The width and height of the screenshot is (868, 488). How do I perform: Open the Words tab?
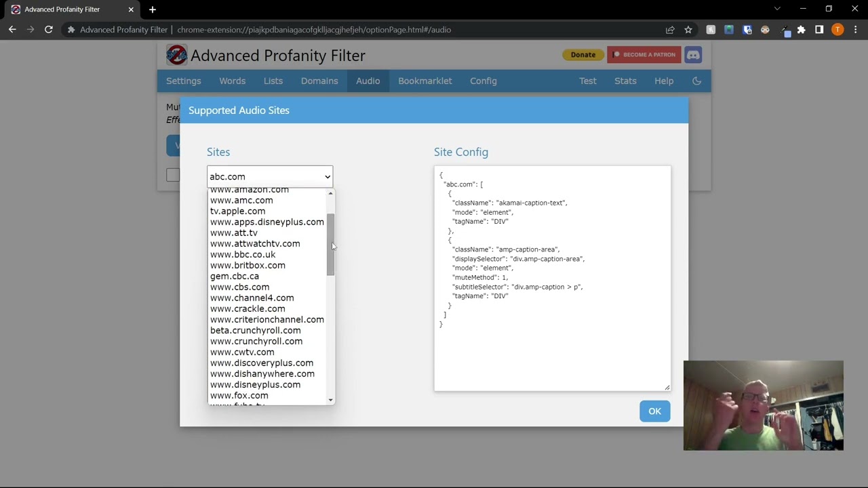[x=233, y=81]
